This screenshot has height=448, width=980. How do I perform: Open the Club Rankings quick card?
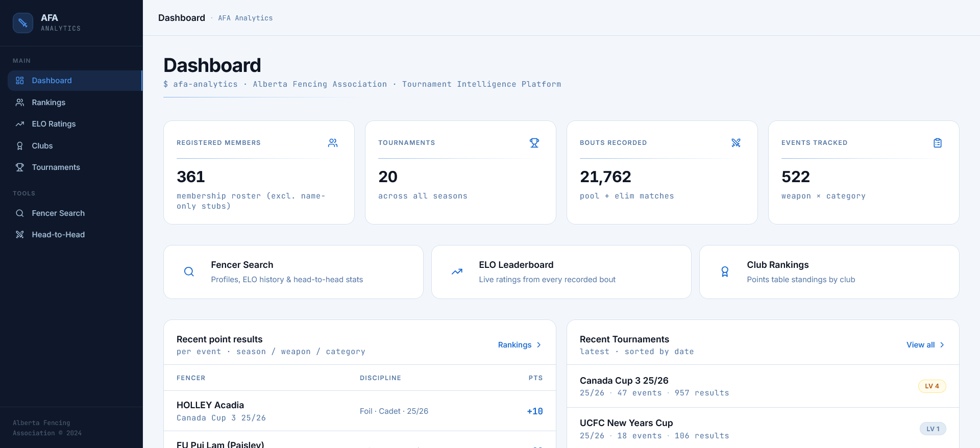pyautogui.click(x=829, y=272)
